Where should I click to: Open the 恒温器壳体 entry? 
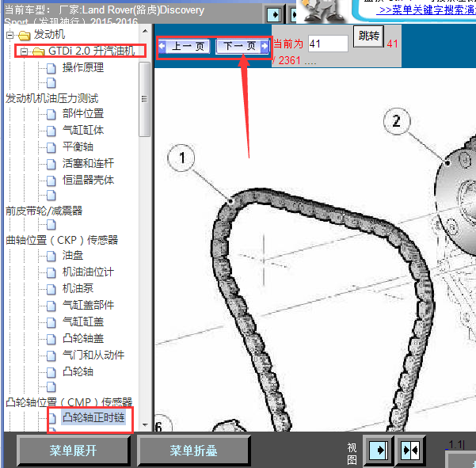88,180
